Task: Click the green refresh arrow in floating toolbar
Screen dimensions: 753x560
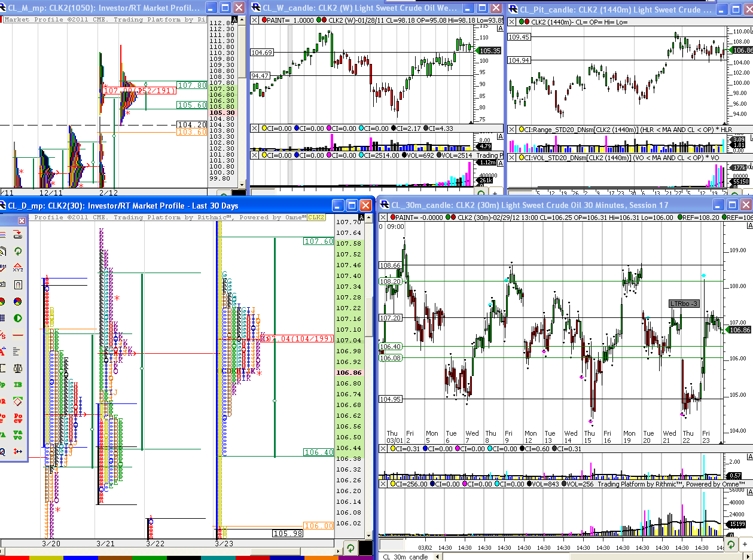Action: 18,251
